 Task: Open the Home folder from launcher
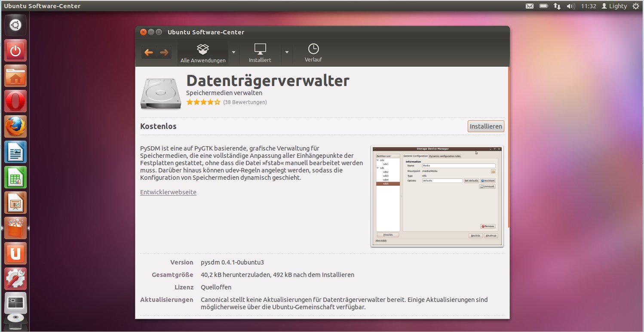coord(15,76)
